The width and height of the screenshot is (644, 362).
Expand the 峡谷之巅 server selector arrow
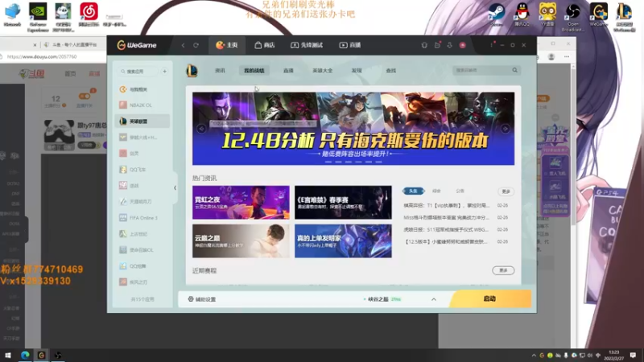[434, 299]
